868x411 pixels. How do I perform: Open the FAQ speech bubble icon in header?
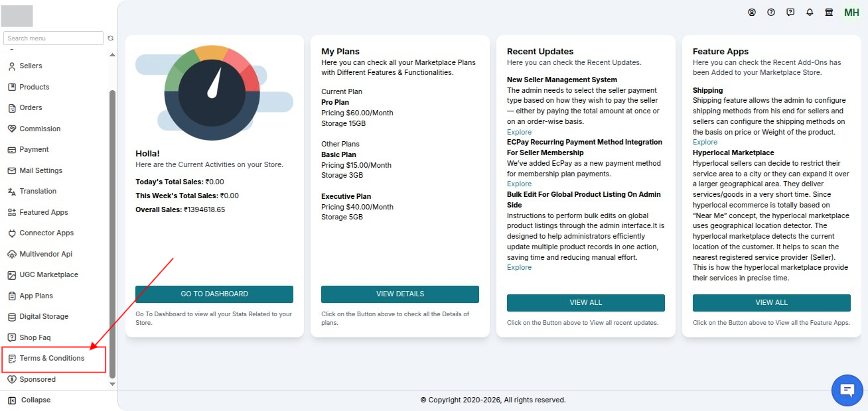[790, 12]
